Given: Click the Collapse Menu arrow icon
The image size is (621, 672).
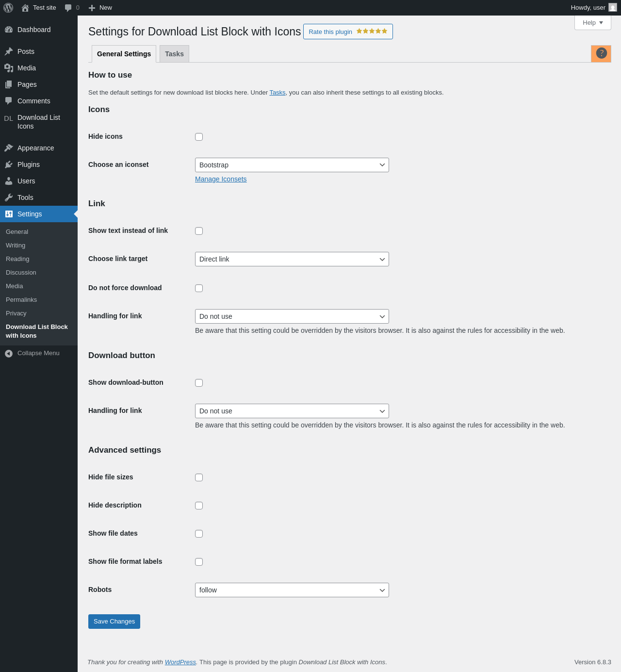Looking at the screenshot, I should [9, 353].
